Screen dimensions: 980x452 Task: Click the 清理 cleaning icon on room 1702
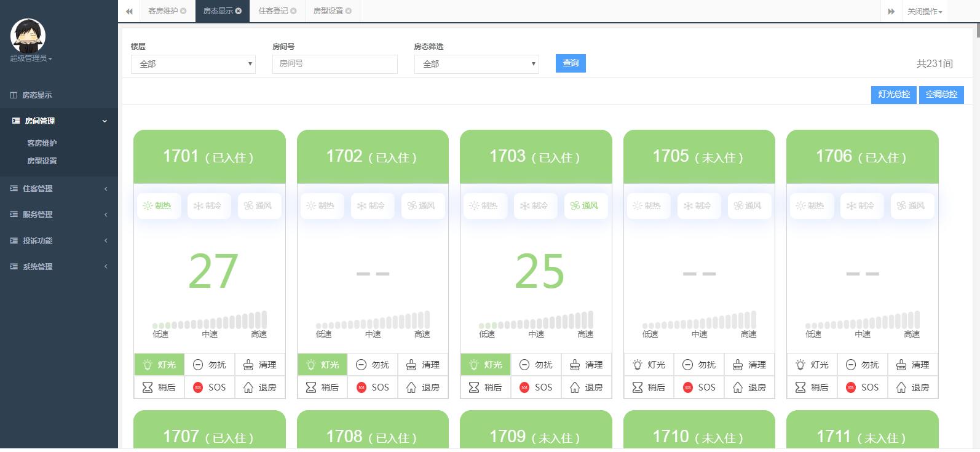point(411,365)
